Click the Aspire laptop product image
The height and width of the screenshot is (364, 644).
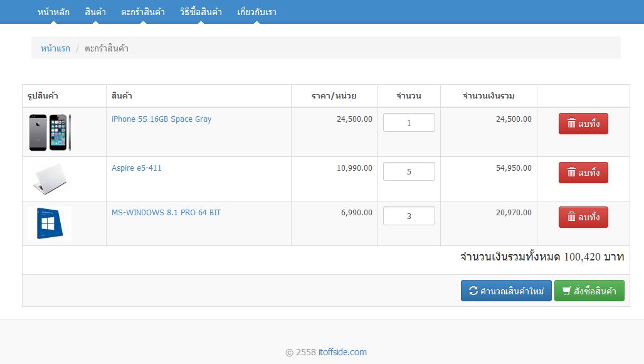pyautogui.click(x=50, y=179)
